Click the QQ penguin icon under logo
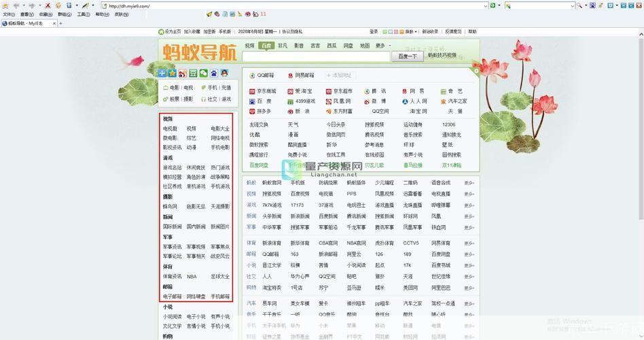This screenshot has width=644, height=340. 224,73
